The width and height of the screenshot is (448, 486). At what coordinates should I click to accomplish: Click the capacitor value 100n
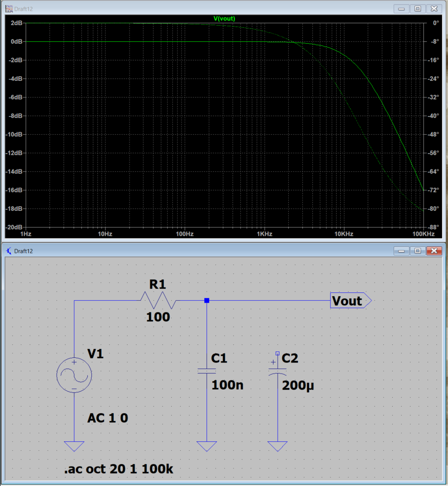[227, 385]
